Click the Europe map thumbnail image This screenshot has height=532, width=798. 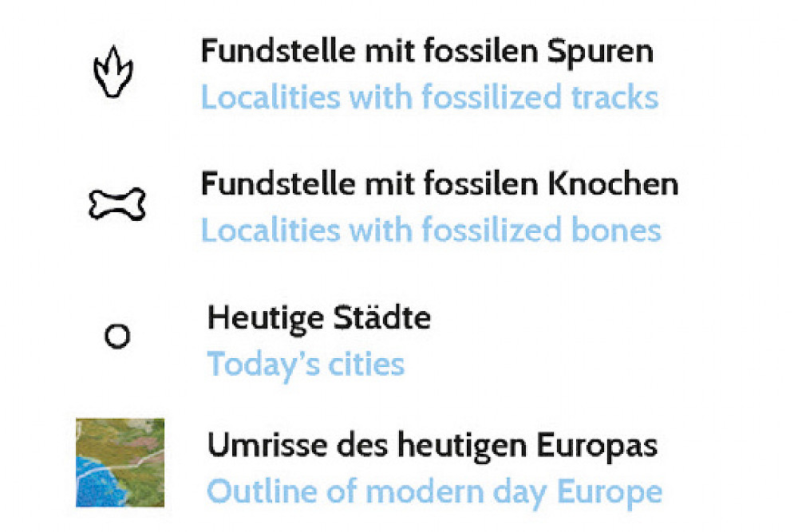click(120, 463)
